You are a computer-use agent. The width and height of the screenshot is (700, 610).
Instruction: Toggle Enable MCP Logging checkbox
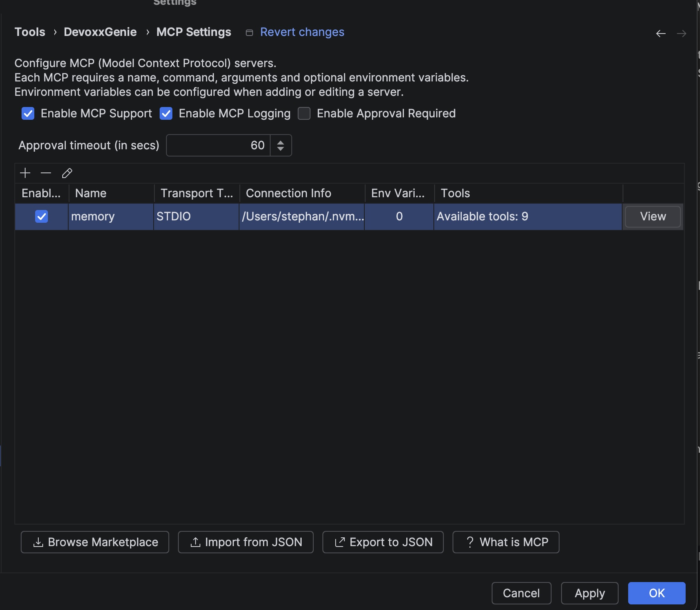coord(166,113)
